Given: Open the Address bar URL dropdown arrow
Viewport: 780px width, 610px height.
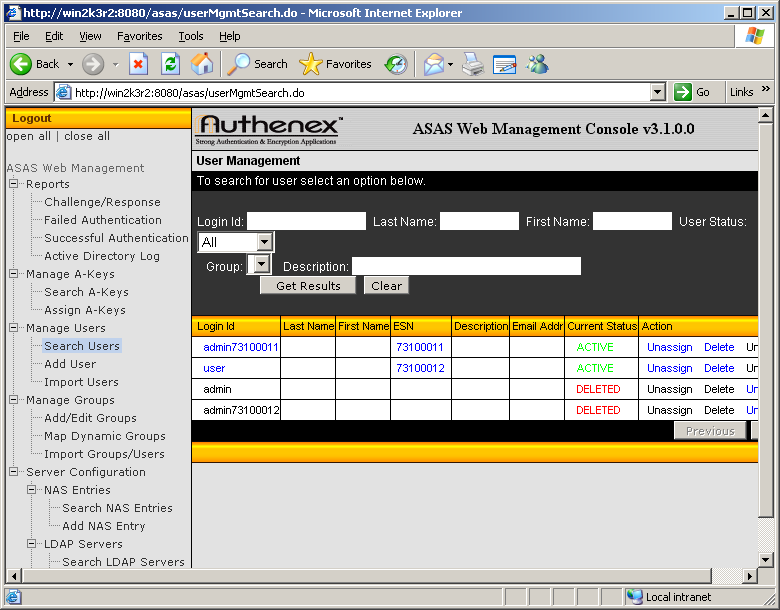Looking at the screenshot, I should click(x=657, y=92).
